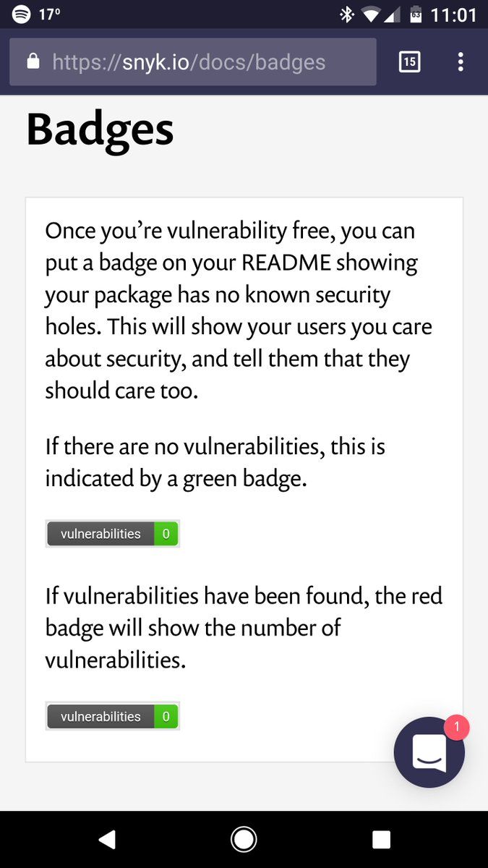Click the vulnerabilities badge under green badge sentence
Viewport: 488px width, 868px height.
point(112,534)
